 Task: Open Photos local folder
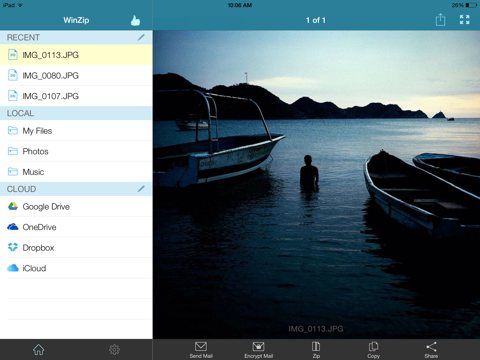[76, 151]
